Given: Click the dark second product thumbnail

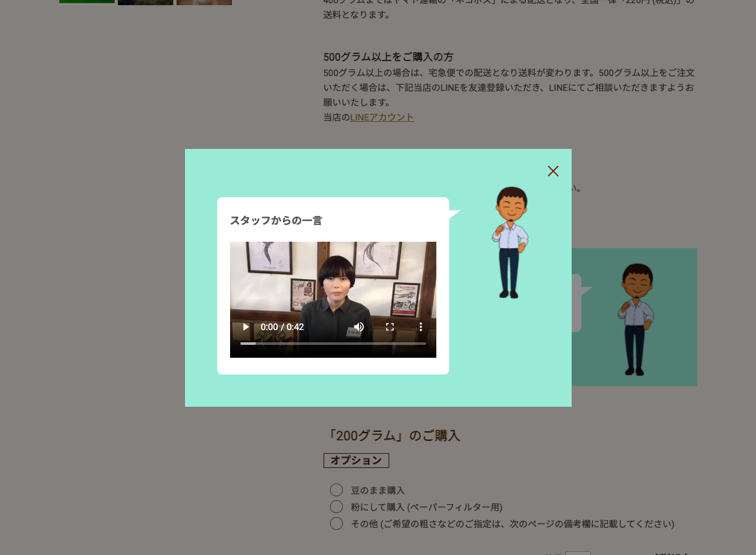Looking at the screenshot, I should coord(146,3).
